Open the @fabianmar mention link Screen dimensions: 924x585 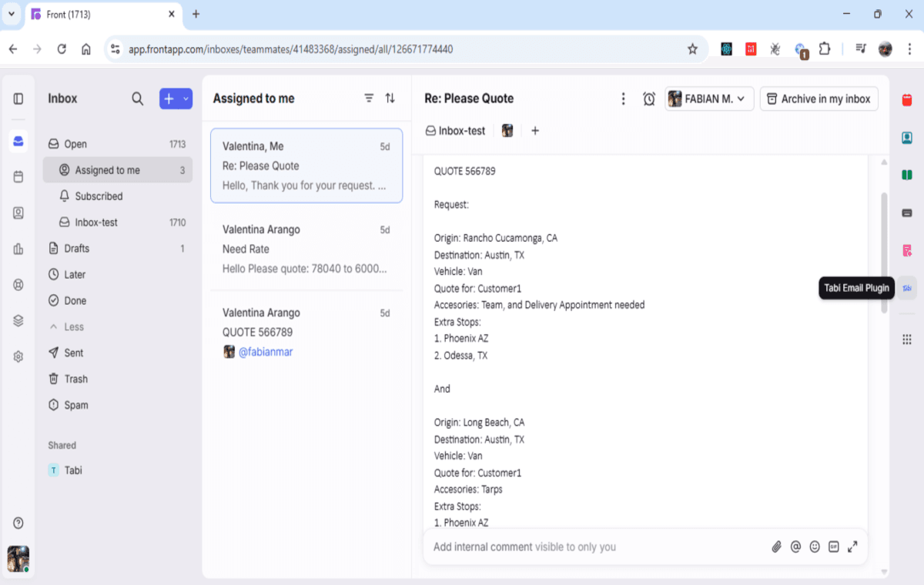[266, 351]
